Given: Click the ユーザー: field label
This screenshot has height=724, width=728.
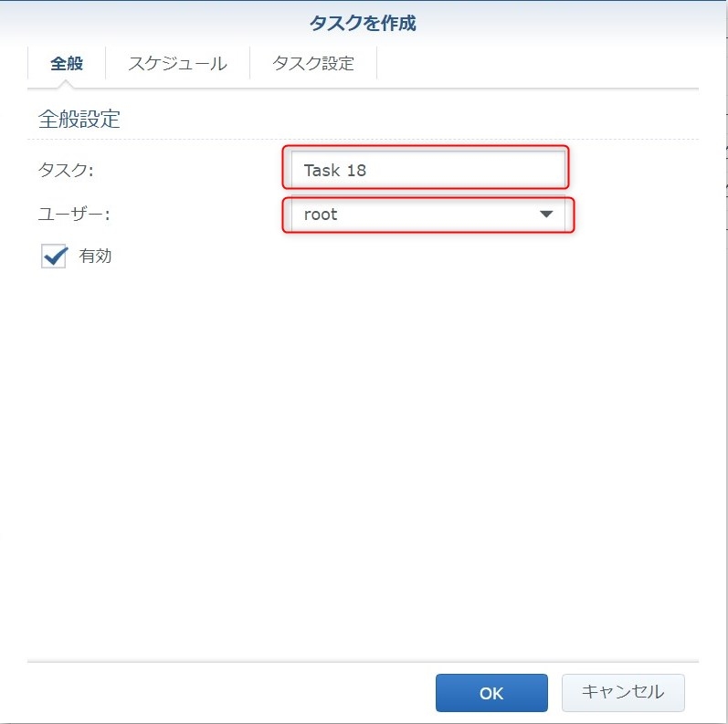Looking at the screenshot, I should tap(73, 215).
